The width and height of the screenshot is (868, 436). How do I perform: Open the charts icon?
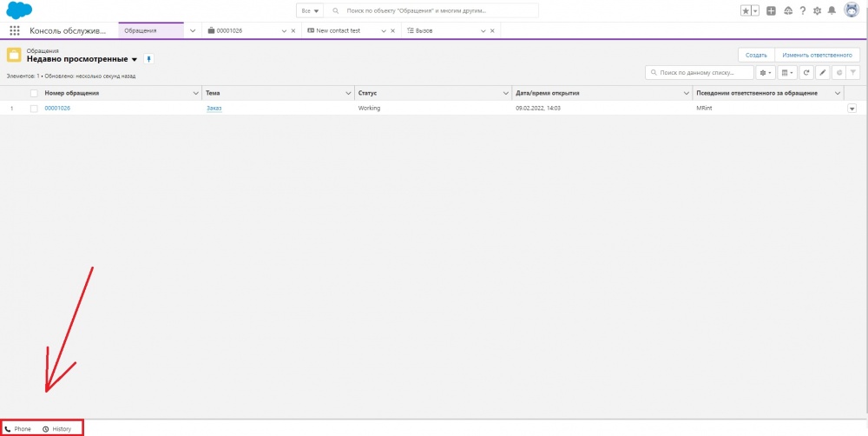(838, 73)
